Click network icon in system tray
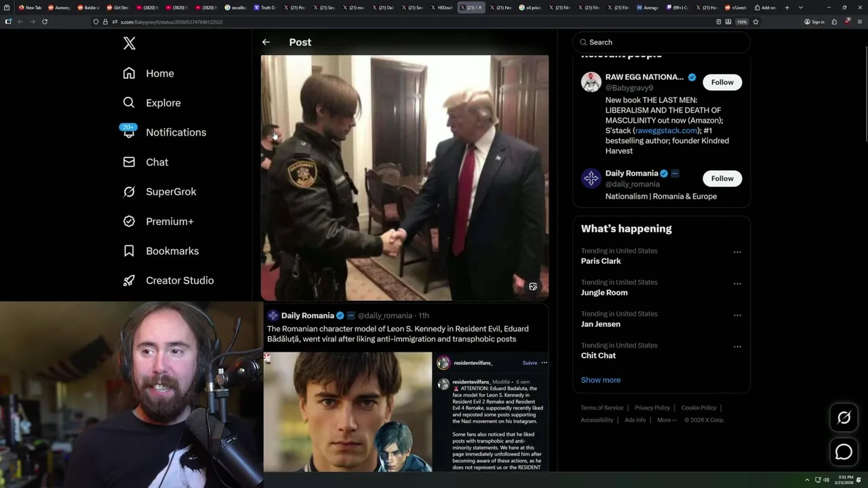868x488 pixels. pos(818,480)
